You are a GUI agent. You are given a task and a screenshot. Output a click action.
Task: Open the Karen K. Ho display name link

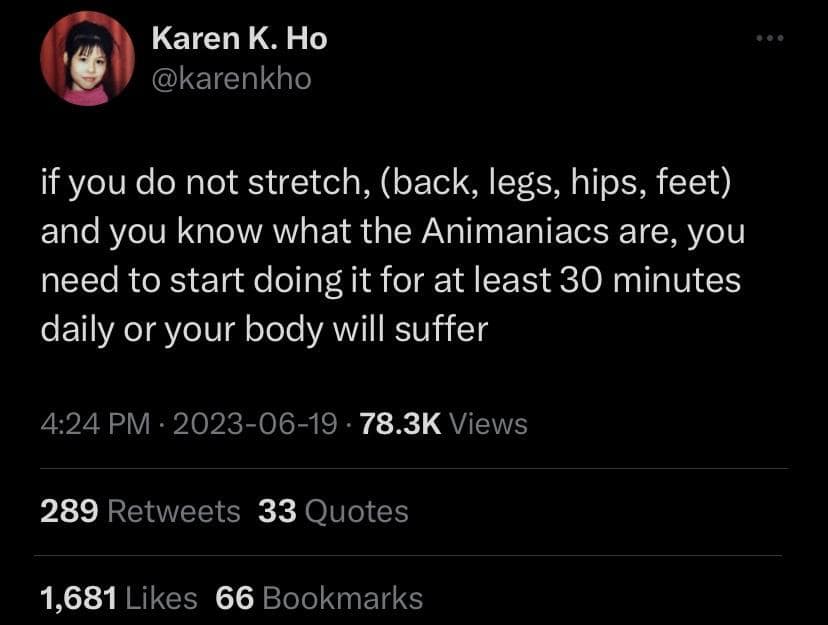coord(239,40)
